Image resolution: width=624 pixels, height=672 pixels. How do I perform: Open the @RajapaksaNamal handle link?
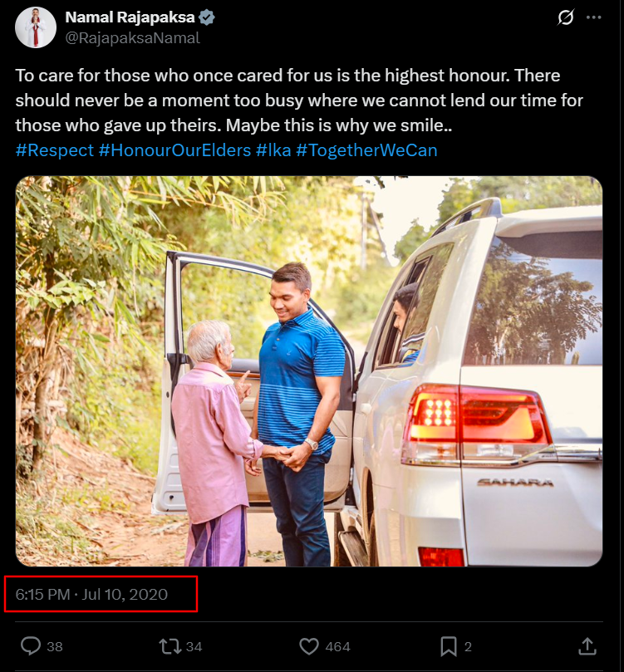point(132,37)
